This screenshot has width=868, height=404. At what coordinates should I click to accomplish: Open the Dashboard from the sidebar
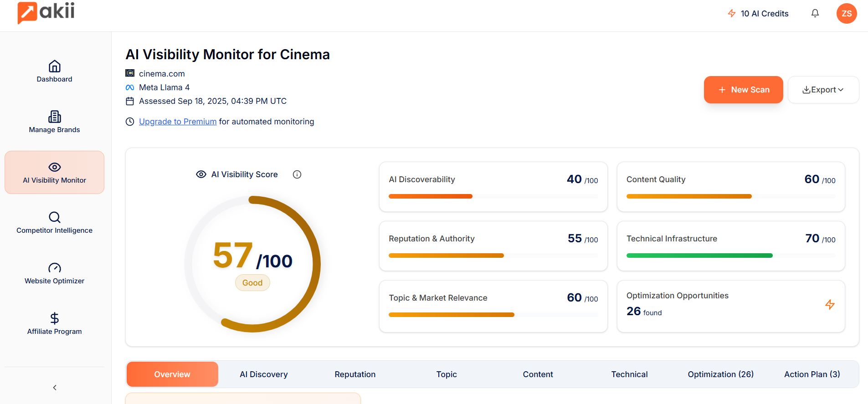[54, 72]
